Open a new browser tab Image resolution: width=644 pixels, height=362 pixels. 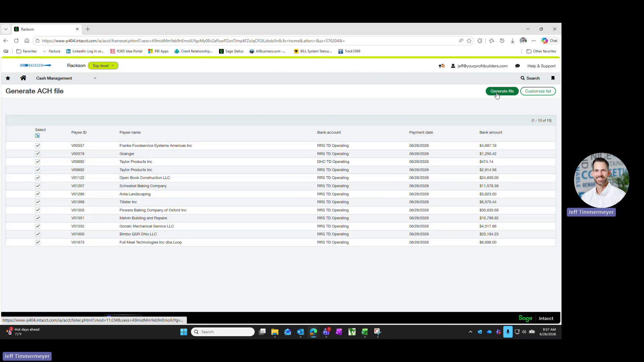tap(88, 29)
